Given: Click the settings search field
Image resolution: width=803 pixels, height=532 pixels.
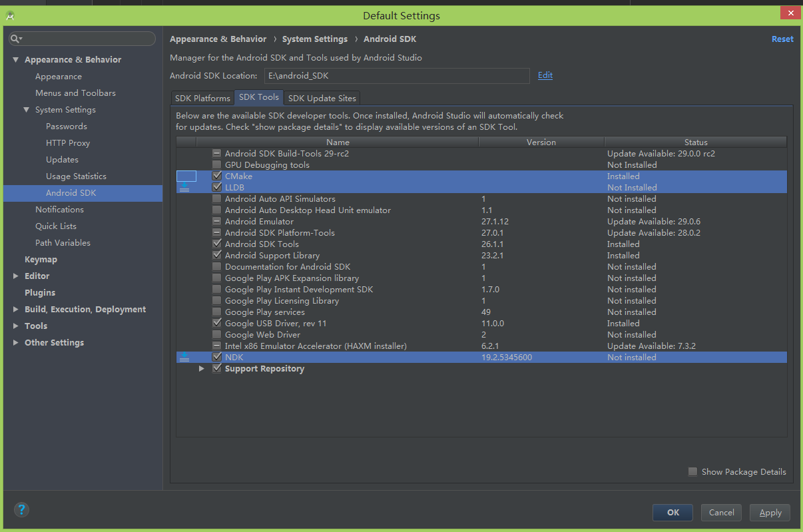Looking at the screenshot, I should coord(82,39).
